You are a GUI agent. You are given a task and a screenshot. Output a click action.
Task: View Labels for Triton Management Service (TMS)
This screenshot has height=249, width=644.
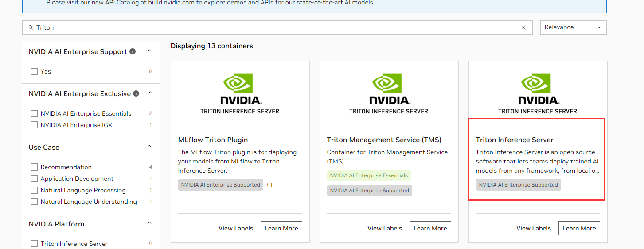385,228
